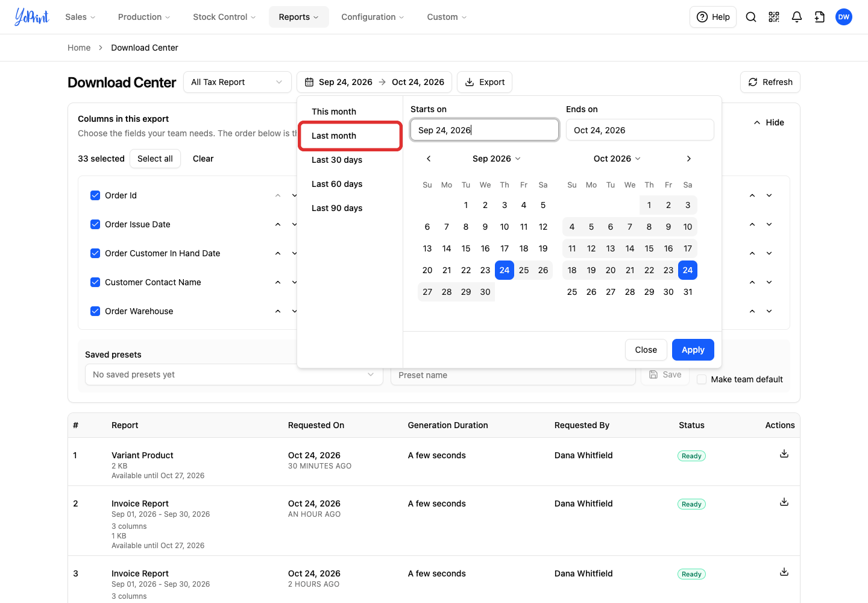Viewport: 868px width, 603px height.
Task: Refresh the download list
Action: (x=770, y=82)
